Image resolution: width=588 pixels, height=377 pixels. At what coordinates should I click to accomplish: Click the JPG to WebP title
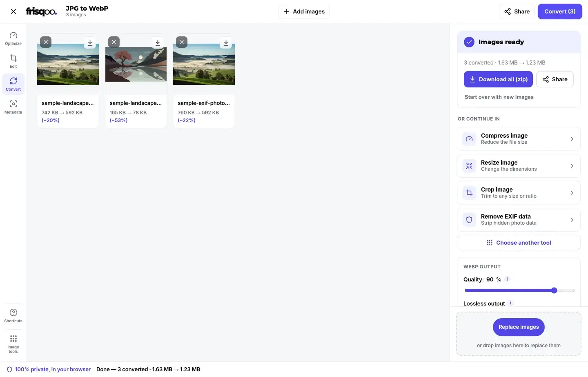87,8
